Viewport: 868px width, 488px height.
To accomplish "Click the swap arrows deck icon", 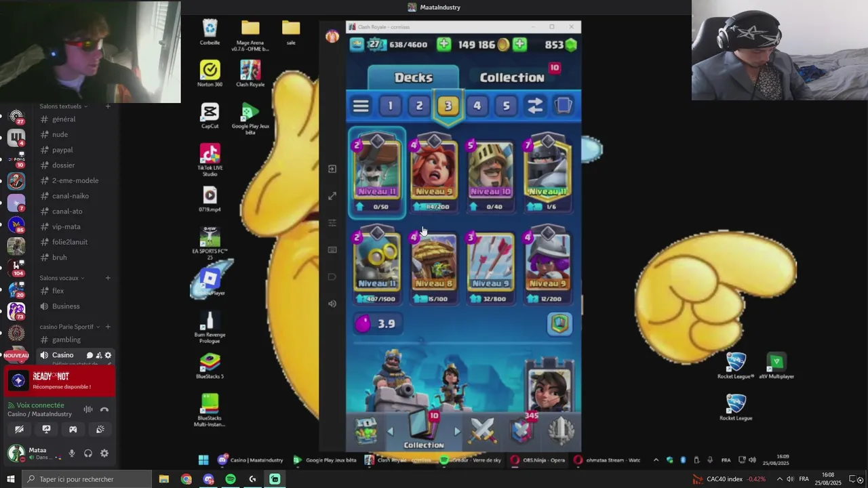I will (x=535, y=106).
